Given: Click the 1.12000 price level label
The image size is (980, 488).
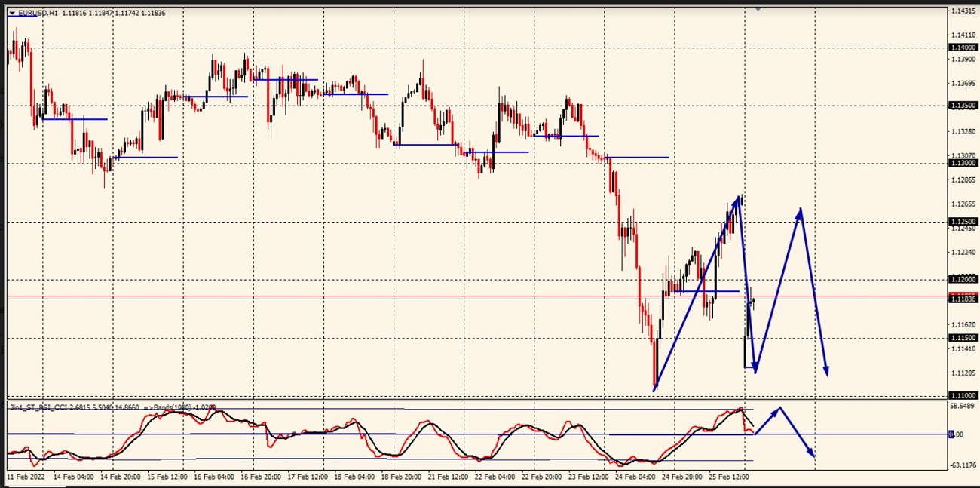Looking at the screenshot, I should 963,279.
